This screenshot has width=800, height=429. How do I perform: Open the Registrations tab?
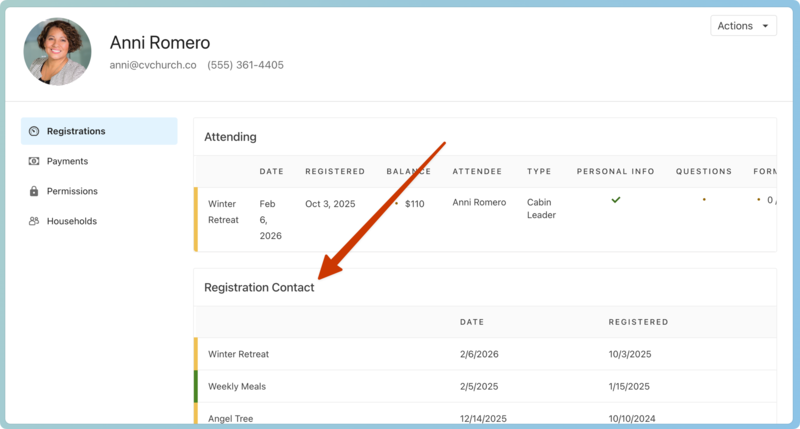coord(76,131)
